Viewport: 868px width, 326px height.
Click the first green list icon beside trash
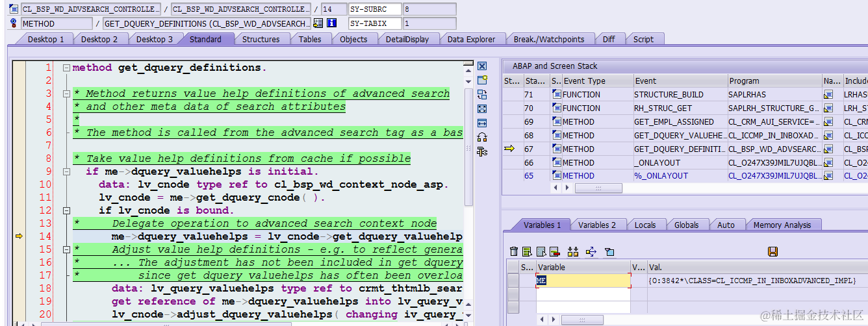click(527, 252)
